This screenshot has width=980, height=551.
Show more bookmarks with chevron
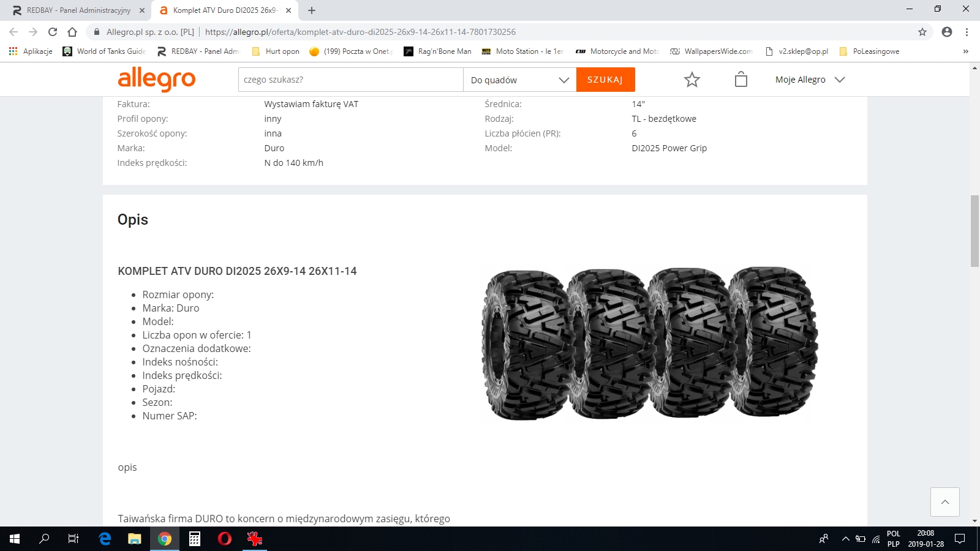click(x=965, y=51)
